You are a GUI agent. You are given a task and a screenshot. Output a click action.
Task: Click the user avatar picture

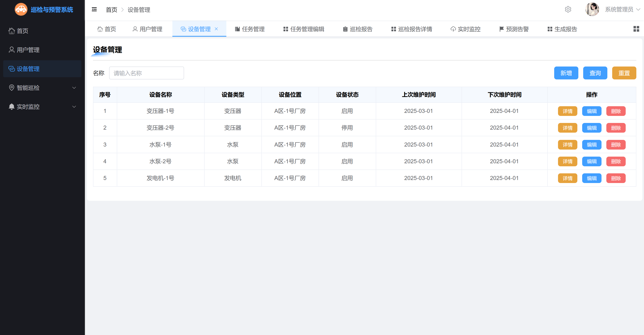tap(592, 9)
